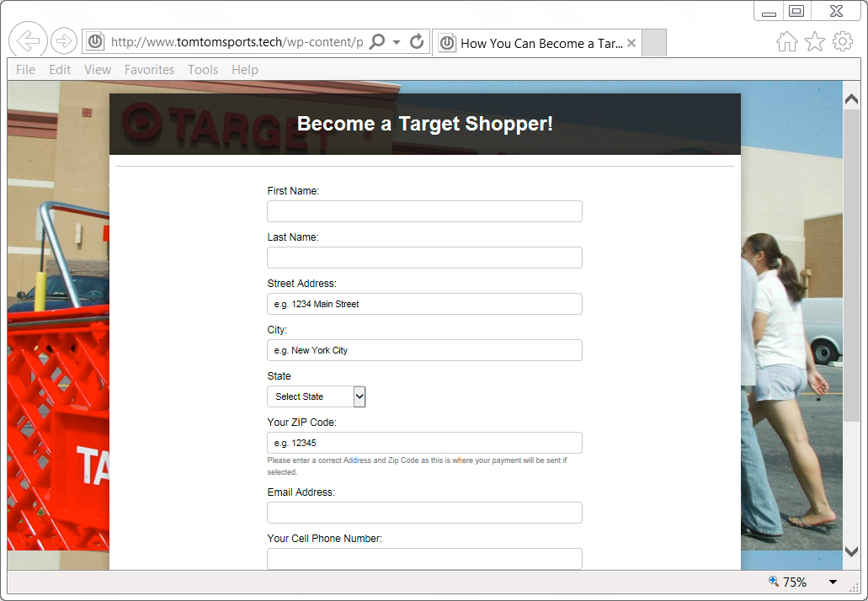Click the Last Name input field

point(424,258)
